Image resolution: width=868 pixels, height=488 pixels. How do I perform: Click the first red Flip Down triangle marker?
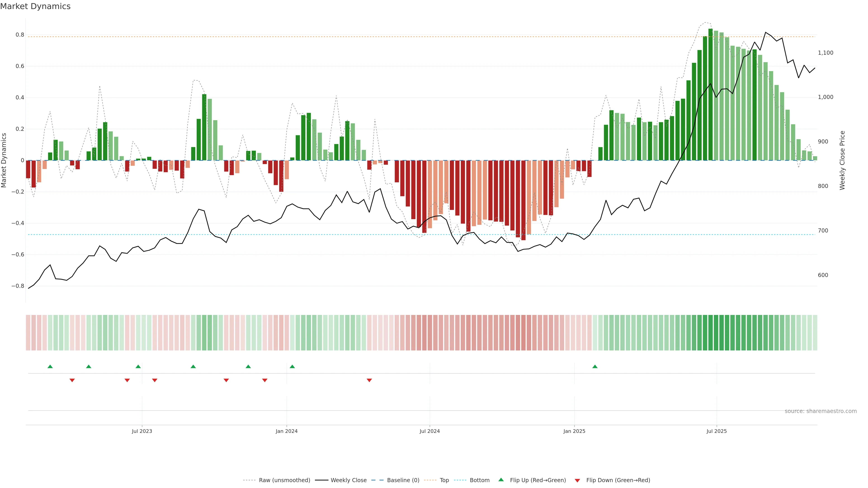72,380
